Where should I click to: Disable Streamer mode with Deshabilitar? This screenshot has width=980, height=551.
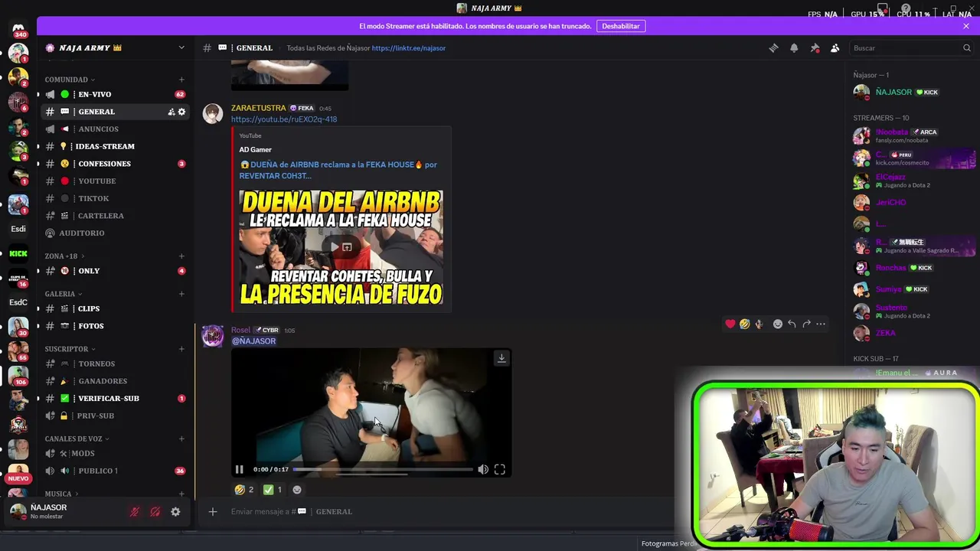click(x=621, y=26)
